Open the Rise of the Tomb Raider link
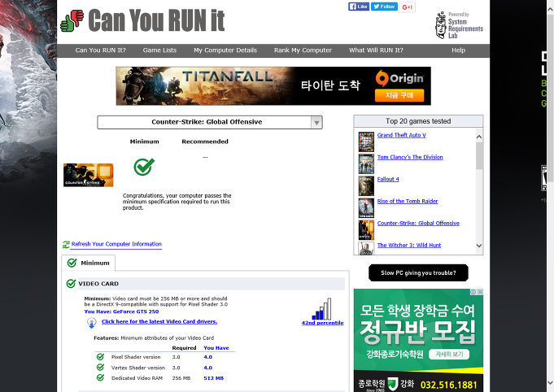The width and height of the screenshot is (554, 392). point(408,201)
